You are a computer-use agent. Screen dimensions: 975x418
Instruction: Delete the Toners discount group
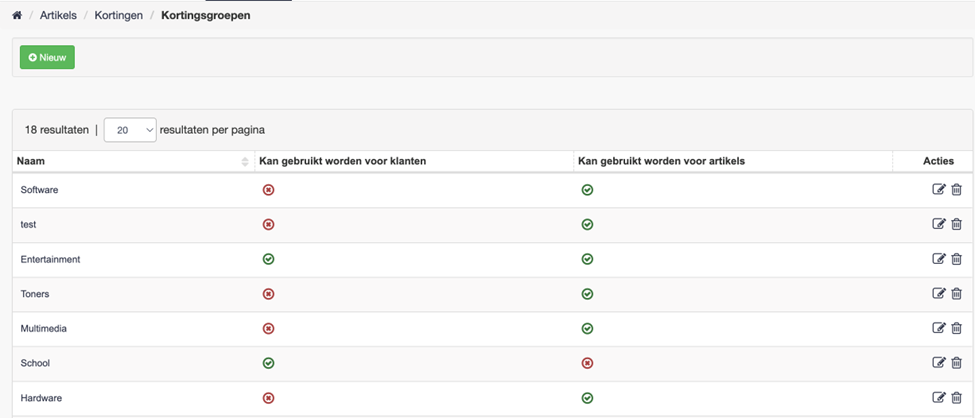click(x=956, y=294)
